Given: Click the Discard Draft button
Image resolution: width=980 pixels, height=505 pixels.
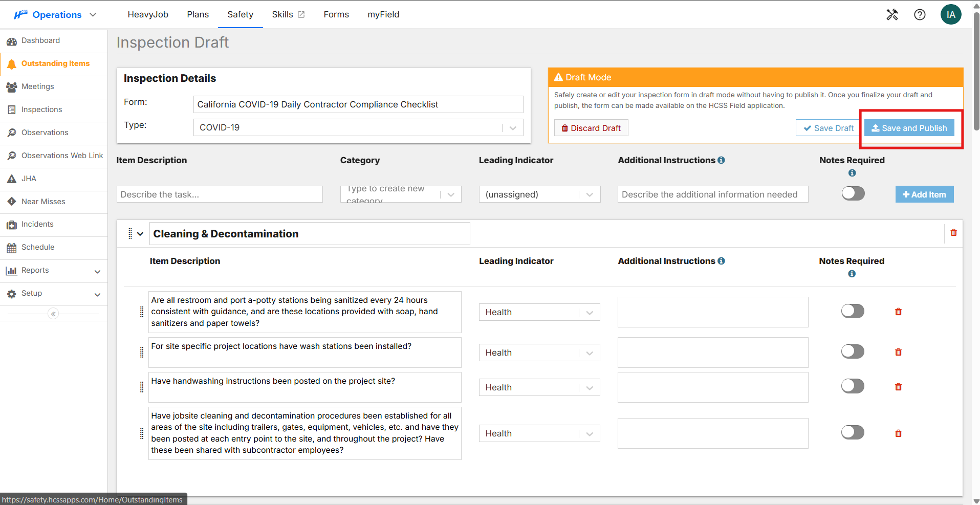Looking at the screenshot, I should point(591,128).
